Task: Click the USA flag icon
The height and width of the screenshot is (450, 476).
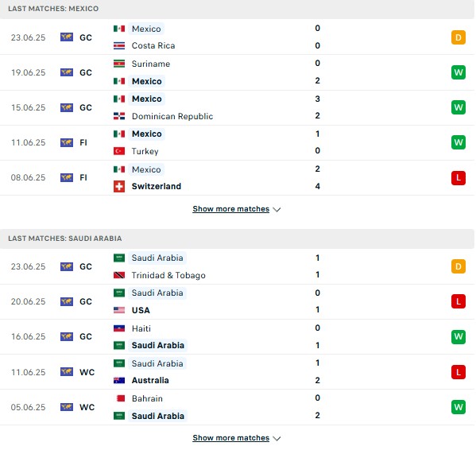Action: [x=119, y=310]
